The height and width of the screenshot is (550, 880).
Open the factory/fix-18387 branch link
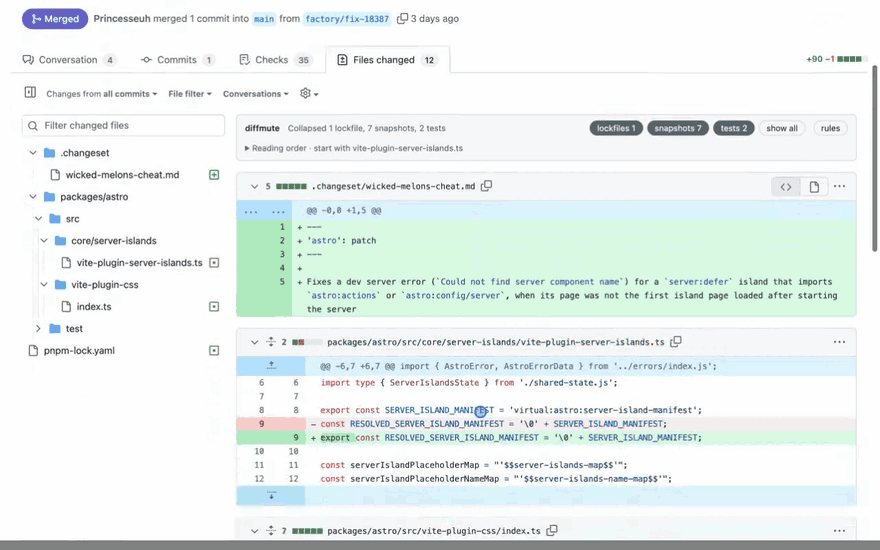tap(347, 19)
